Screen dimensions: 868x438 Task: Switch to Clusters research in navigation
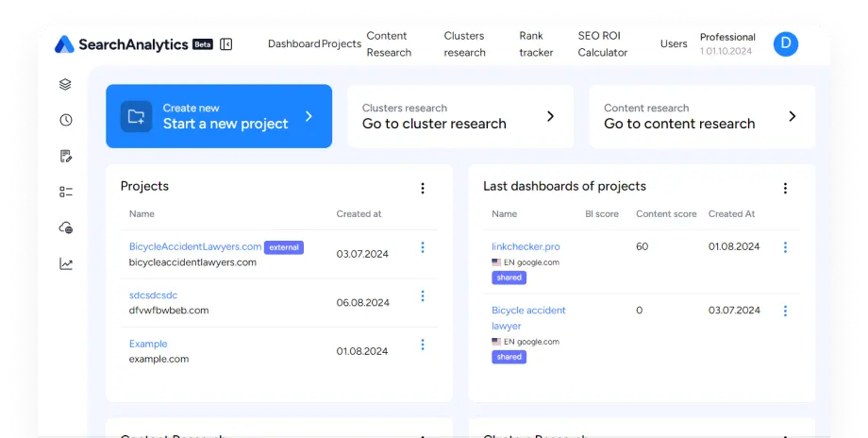(464, 44)
